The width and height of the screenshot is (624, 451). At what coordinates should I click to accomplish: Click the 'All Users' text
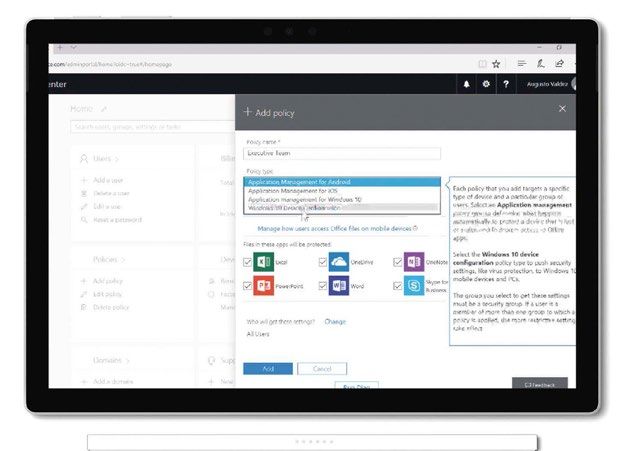(257, 334)
